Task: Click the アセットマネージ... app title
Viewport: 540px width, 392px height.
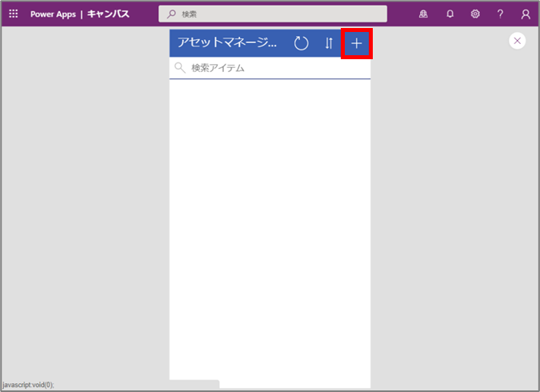Action: coord(227,42)
